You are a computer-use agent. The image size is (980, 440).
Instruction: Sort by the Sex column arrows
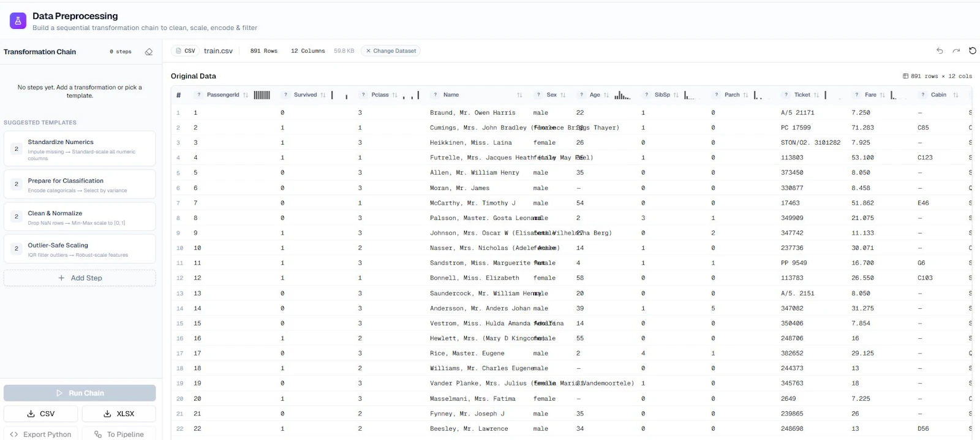(x=563, y=95)
